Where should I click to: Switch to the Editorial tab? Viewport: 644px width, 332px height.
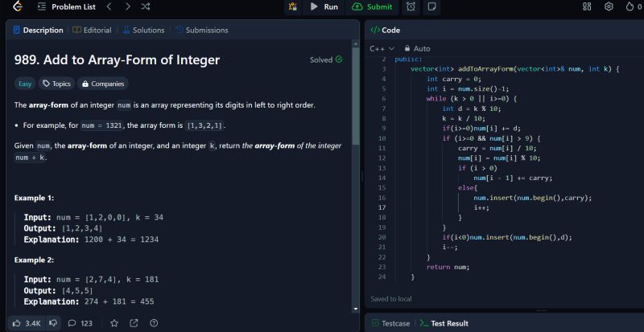pyautogui.click(x=92, y=30)
